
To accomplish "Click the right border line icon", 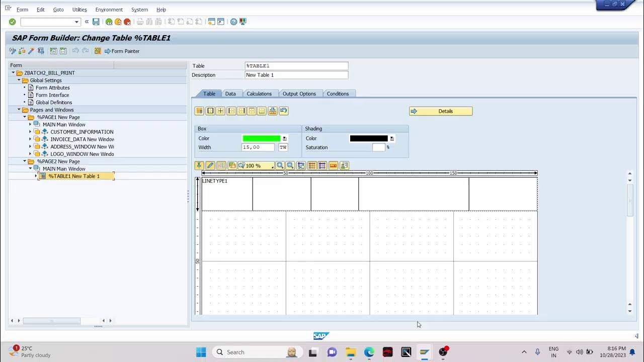I will (242, 111).
